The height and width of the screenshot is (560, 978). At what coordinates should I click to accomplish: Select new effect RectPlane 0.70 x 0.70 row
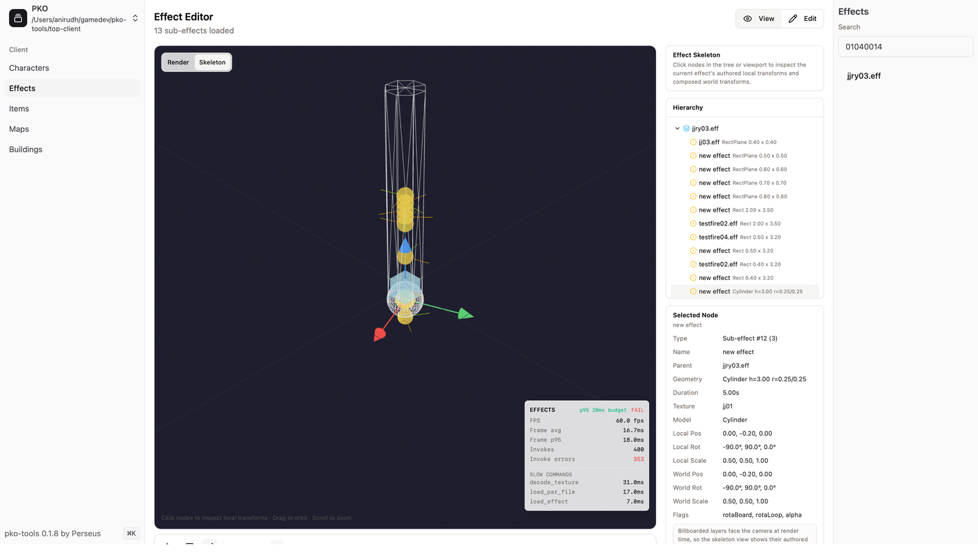pyautogui.click(x=745, y=183)
